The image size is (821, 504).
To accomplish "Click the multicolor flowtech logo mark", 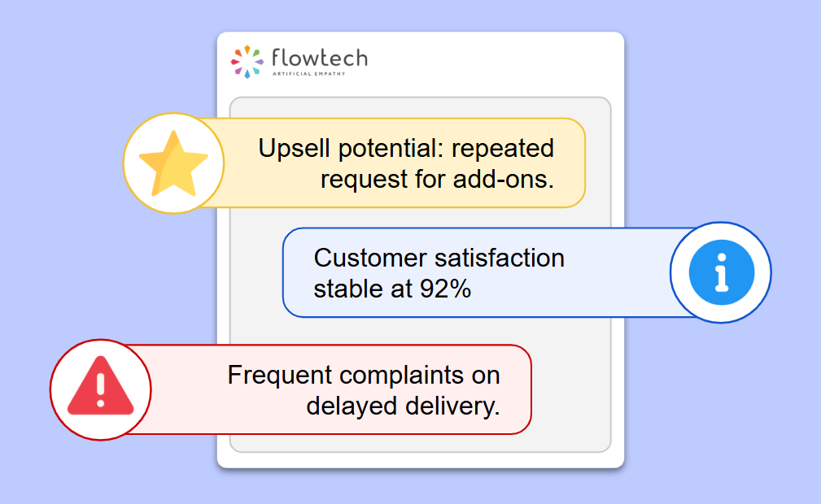I will click(x=247, y=61).
